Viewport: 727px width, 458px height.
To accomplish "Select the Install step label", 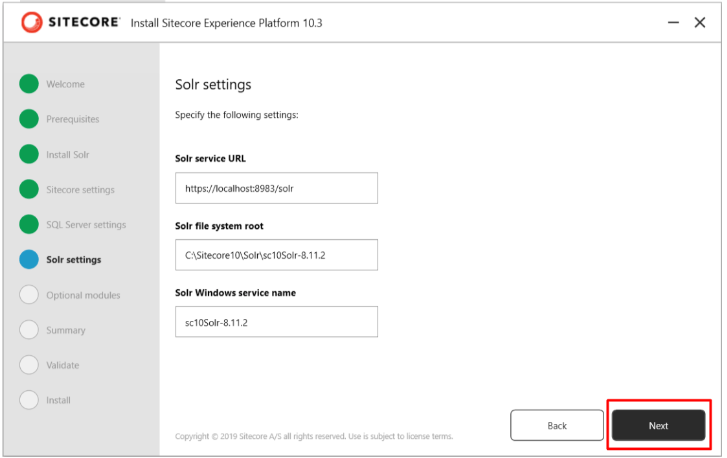I will (x=58, y=400).
